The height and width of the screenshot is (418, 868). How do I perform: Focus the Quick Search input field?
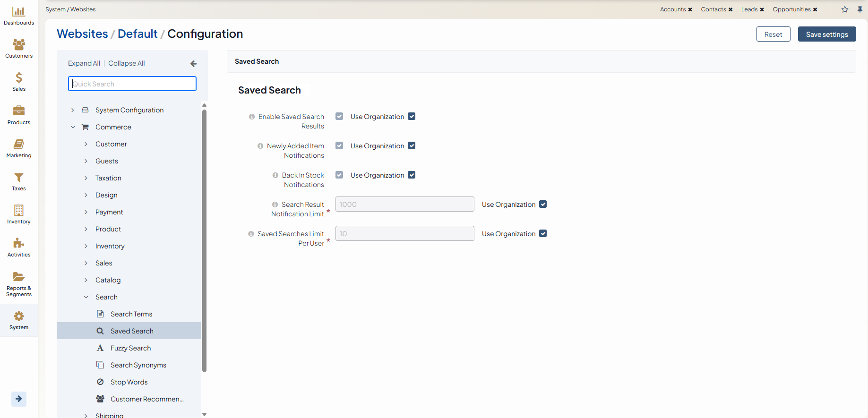(x=132, y=84)
